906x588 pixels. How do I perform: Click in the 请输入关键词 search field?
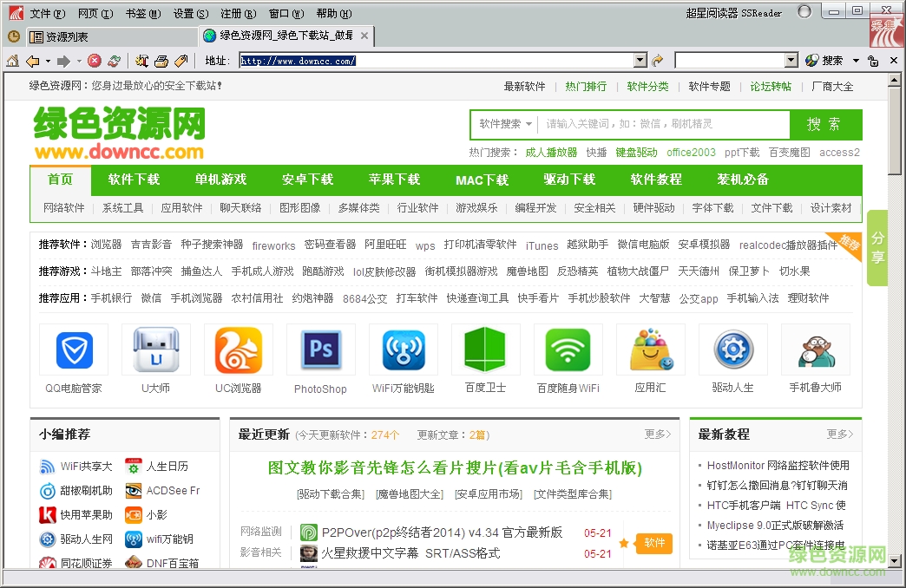pyautogui.click(x=660, y=124)
